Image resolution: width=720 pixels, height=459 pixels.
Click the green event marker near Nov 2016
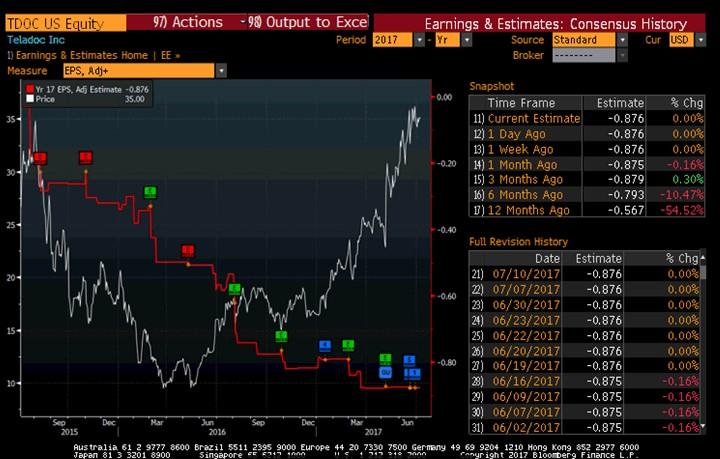click(281, 336)
